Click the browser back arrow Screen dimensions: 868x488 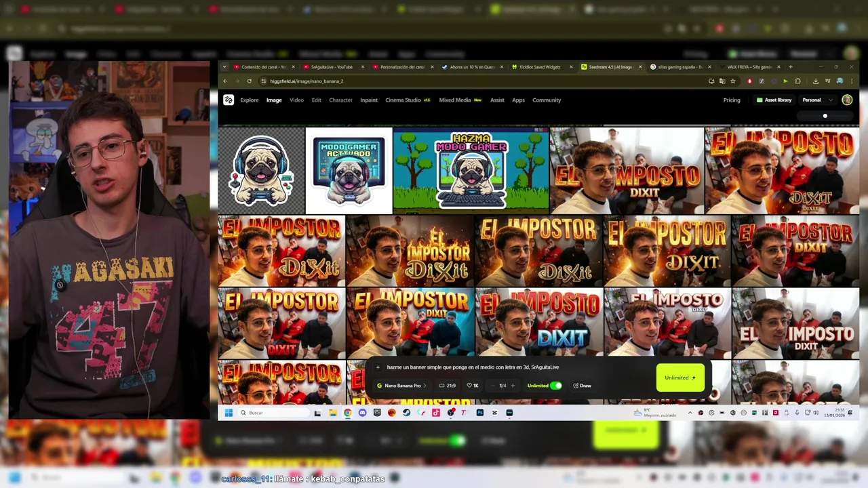pos(225,81)
